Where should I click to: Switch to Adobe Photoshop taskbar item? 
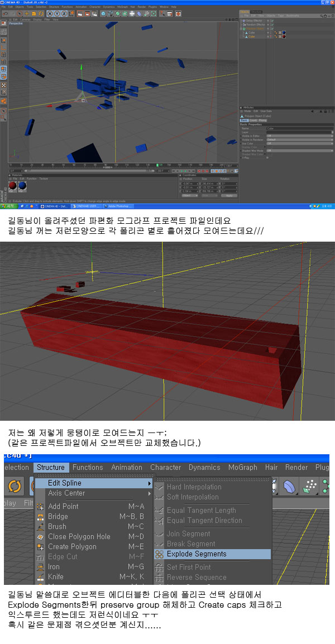(x=118, y=206)
